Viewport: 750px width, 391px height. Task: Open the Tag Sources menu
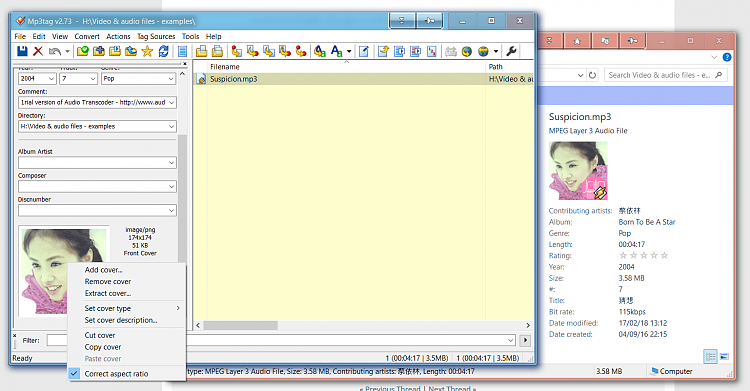coord(156,36)
